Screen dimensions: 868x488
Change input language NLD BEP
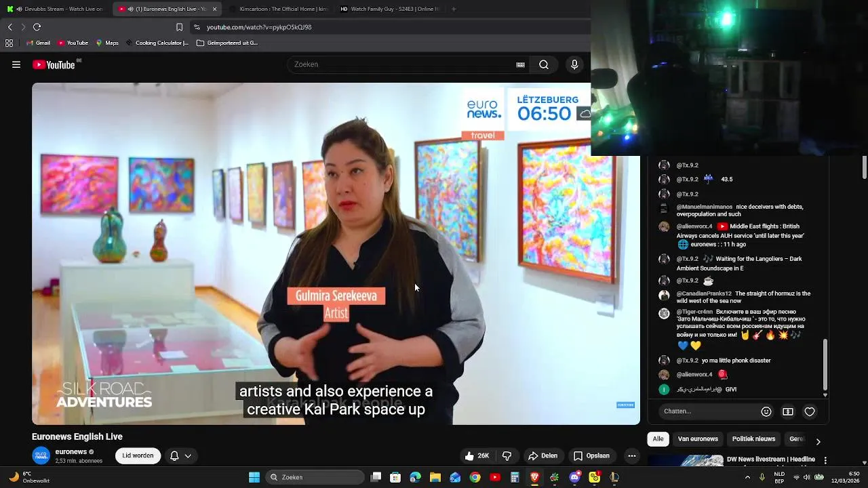pyautogui.click(x=779, y=477)
